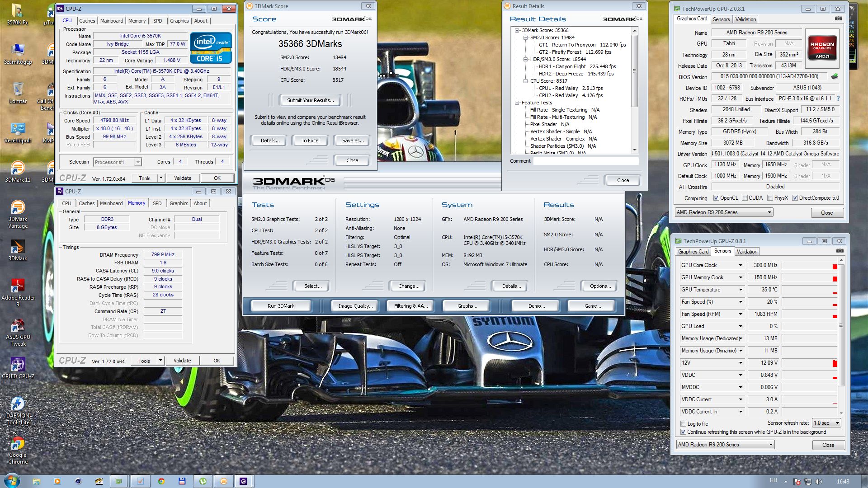Viewport: 868px width, 488px height.
Task: Open the Tools dropdown arrow in top CPU-Z
Action: [161, 178]
